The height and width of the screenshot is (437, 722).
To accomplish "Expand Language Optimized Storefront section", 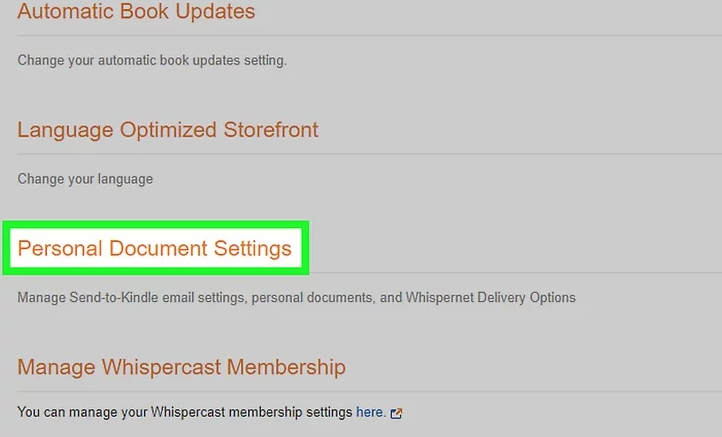I will pyautogui.click(x=168, y=130).
